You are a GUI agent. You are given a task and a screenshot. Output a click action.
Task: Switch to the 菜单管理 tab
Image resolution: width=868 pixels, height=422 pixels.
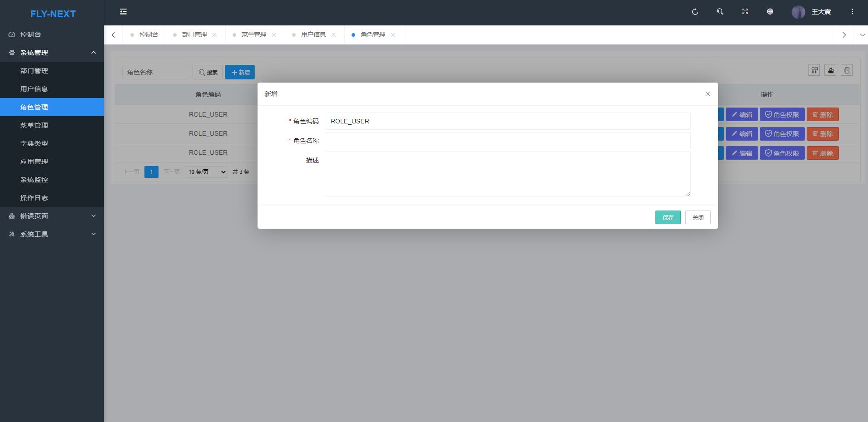pos(253,35)
